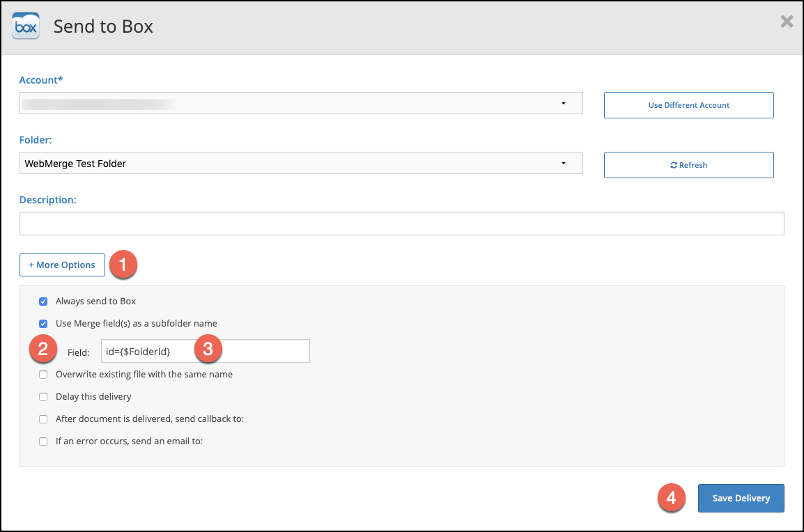Expand the More Options section
The width and height of the screenshot is (804, 532).
point(62,265)
